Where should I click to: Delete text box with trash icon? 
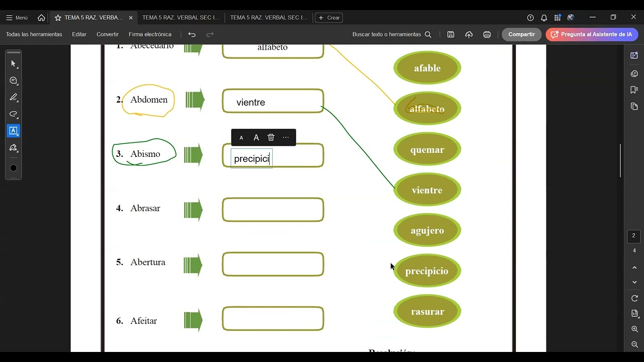[x=271, y=138]
